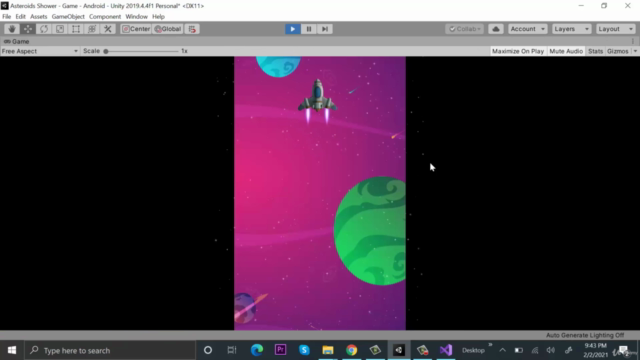Select the Rotate tool

pos(44,29)
